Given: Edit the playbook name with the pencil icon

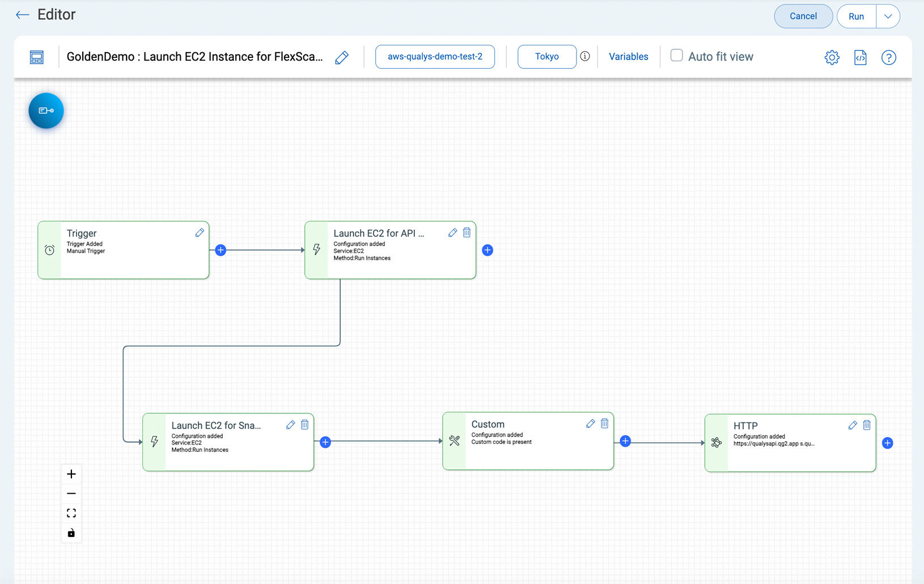Looking at the screenshot, I should [342, 57].
